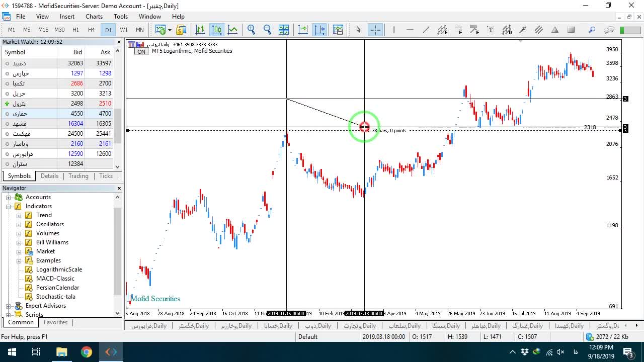This screenshot has height=362, width=644.
Task: Tile chart windows icon
Action: coord(283,30)
